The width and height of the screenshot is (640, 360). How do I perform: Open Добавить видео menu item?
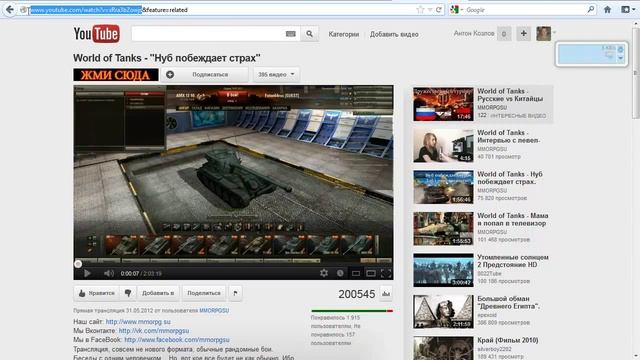point(394,34)
